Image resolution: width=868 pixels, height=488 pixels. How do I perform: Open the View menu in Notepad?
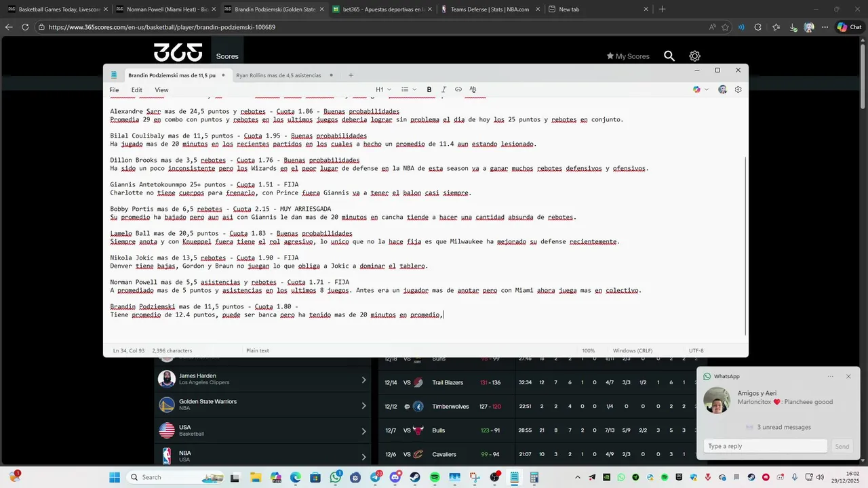[x=161, y=90]
